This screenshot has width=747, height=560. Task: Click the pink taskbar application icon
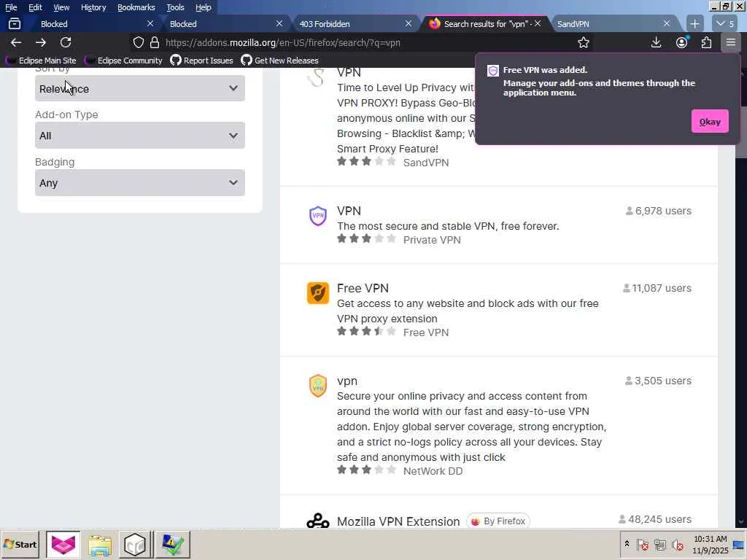pos(63,544)
